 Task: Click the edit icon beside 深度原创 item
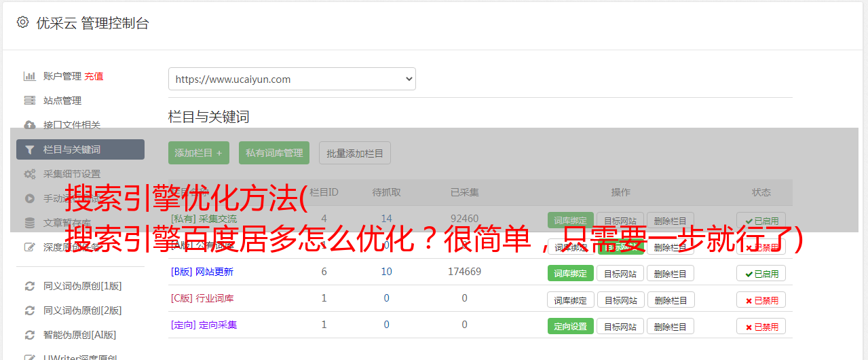[29, 247]
